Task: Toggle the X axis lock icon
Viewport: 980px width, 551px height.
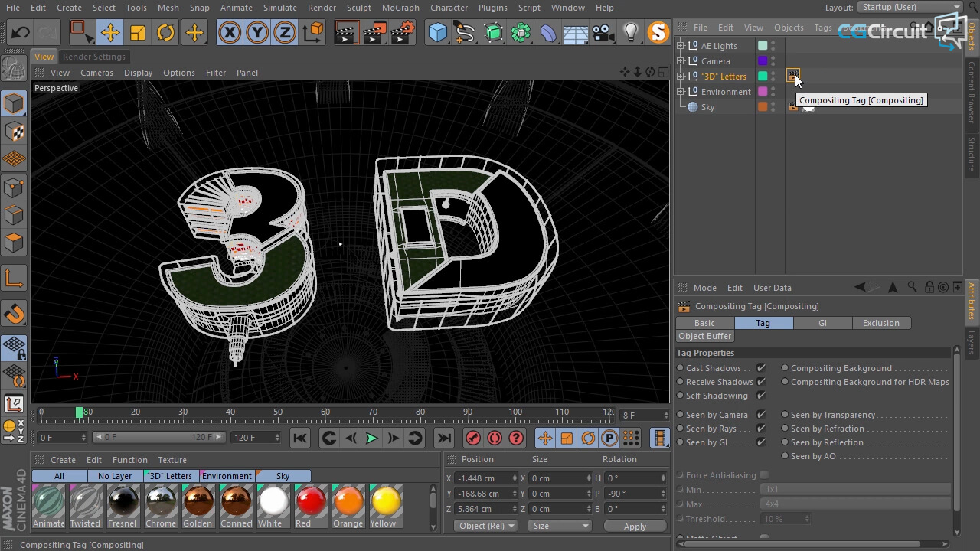Action: (229, 32)
